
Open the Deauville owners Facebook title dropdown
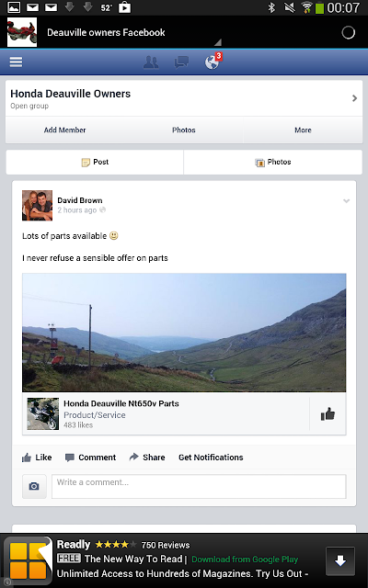106,33
